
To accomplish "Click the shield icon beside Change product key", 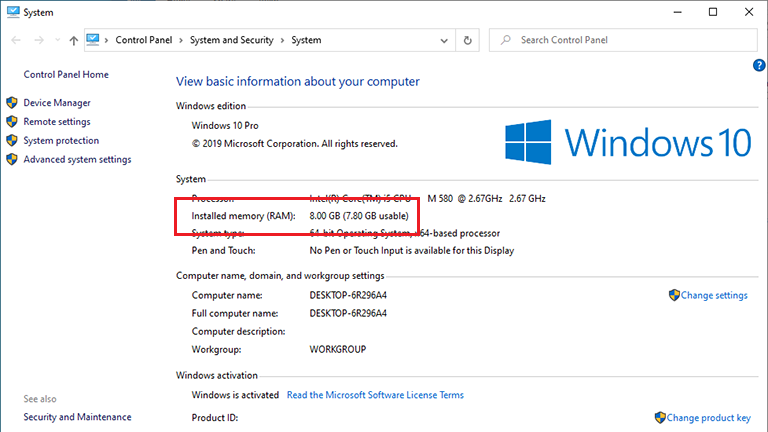I will click(x=660, y=417).
